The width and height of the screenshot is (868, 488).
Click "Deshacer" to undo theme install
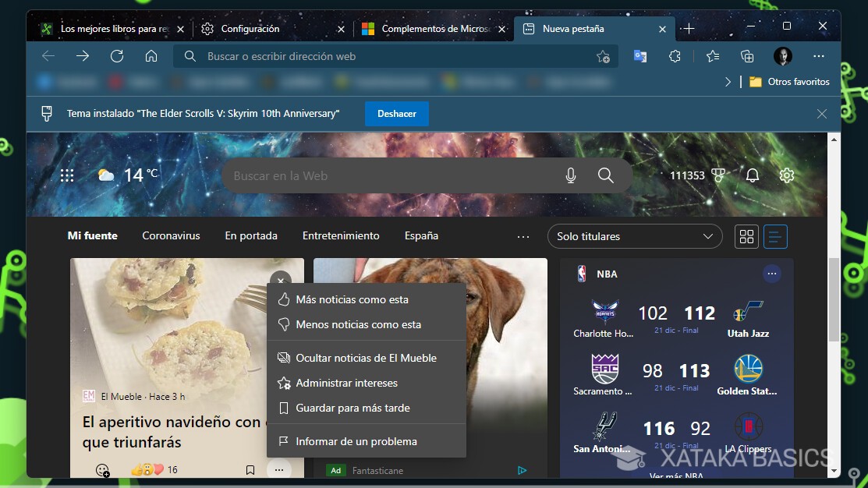396,113
